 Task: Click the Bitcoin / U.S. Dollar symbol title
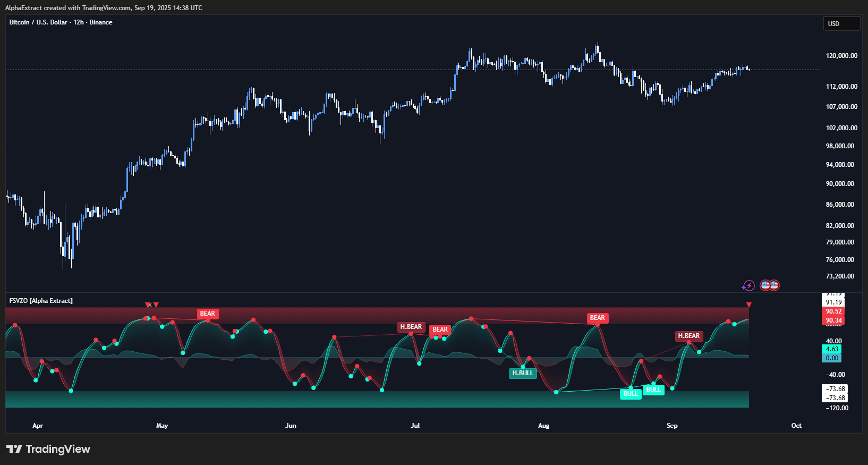(x=61, y=22)
